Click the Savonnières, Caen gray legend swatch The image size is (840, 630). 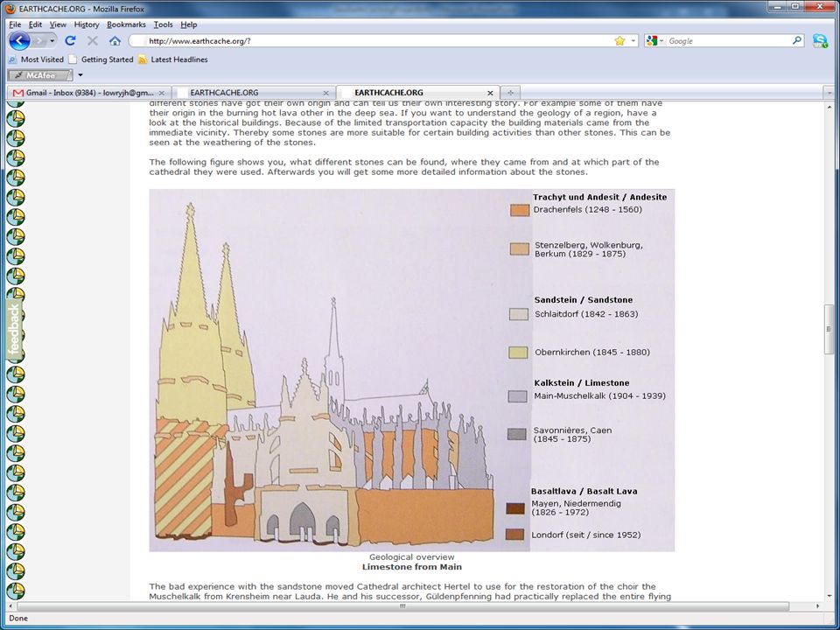pyautogui.click(x=517, y=434)
